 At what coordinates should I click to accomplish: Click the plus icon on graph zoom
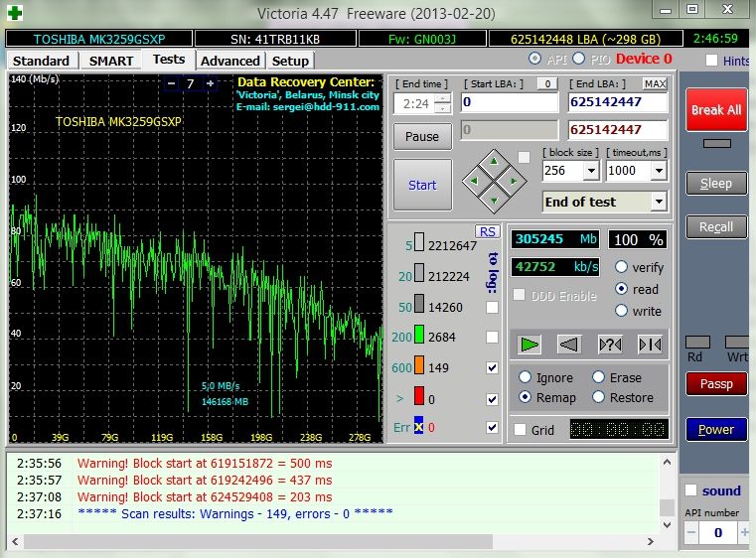click(210, 83)
